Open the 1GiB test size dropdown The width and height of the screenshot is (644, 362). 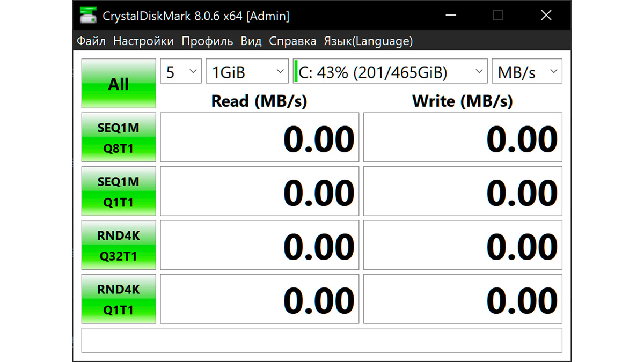coord(247,71)
